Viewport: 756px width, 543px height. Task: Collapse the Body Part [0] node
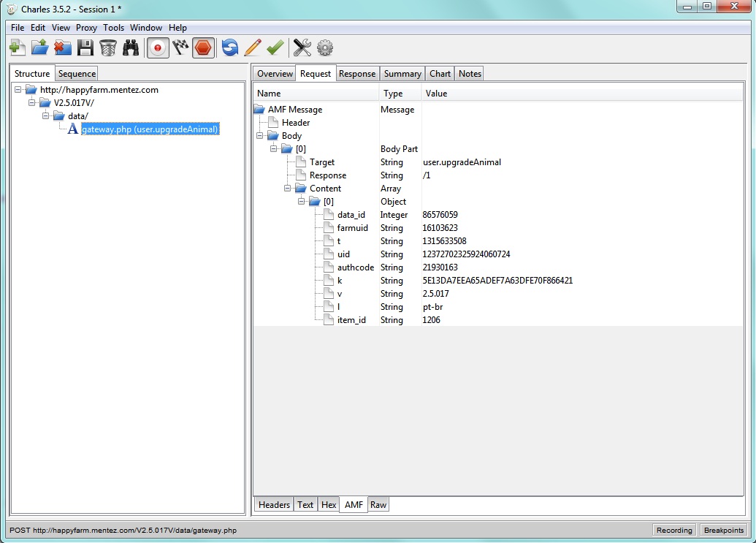273,148
